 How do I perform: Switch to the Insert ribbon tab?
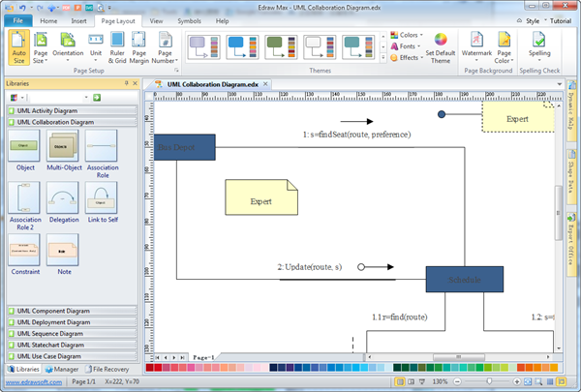77,19
